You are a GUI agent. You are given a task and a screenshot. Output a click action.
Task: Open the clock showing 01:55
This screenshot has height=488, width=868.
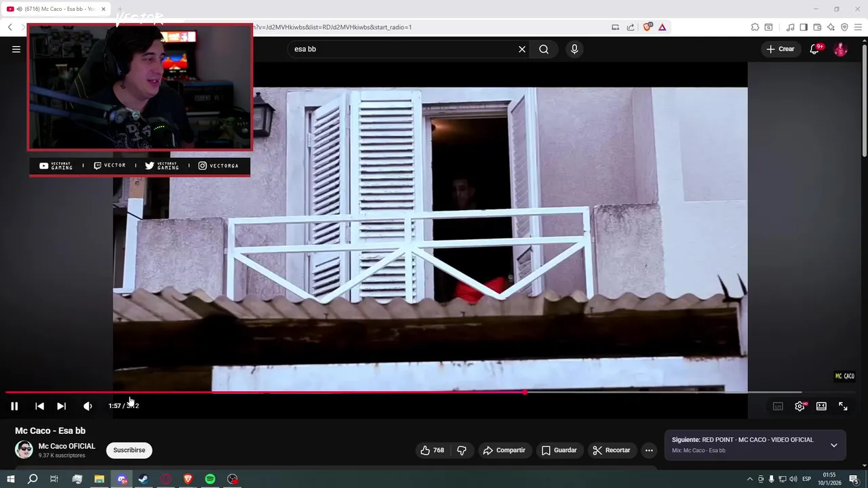[829, 479]
